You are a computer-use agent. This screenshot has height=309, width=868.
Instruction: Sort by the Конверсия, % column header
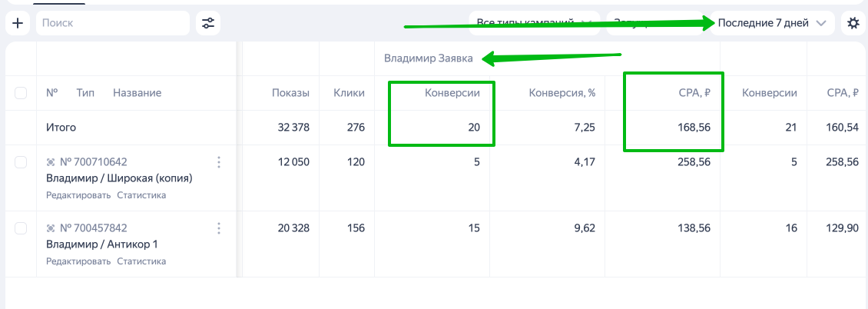pyautogui.click(x=562, y=93)
